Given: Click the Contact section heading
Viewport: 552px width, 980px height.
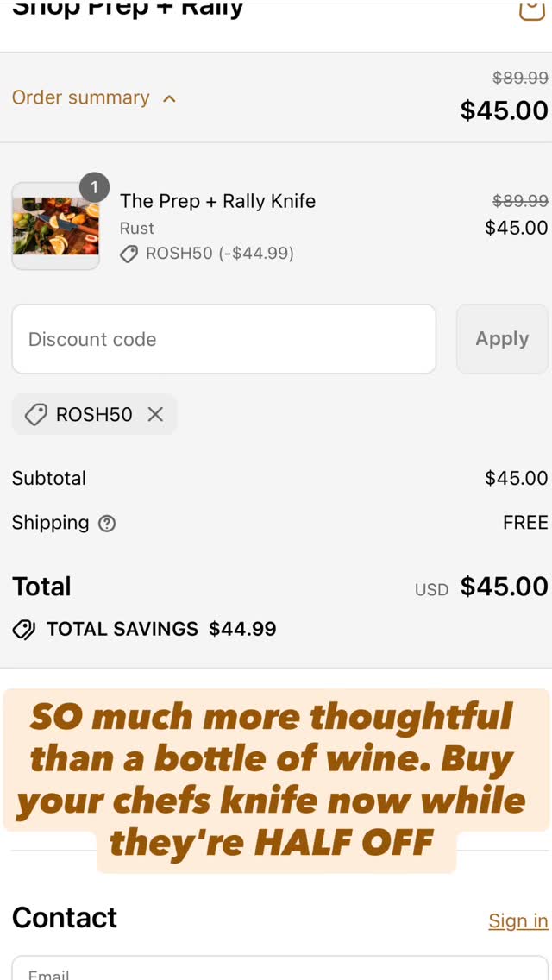Looking at the screenshot, I should pyautogui.click(x=65, y=918).
